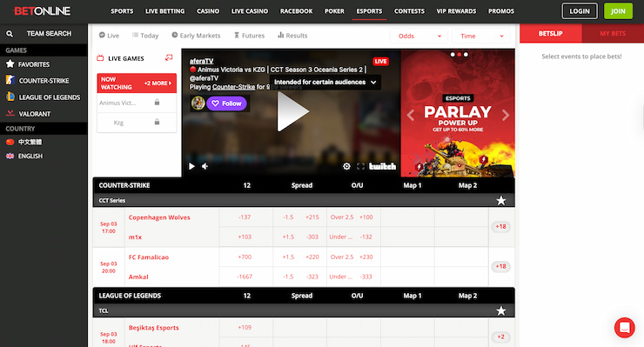Click the pop-out icon beside Live Games
The width and height of the screenshot is (644, 347).
169,58
